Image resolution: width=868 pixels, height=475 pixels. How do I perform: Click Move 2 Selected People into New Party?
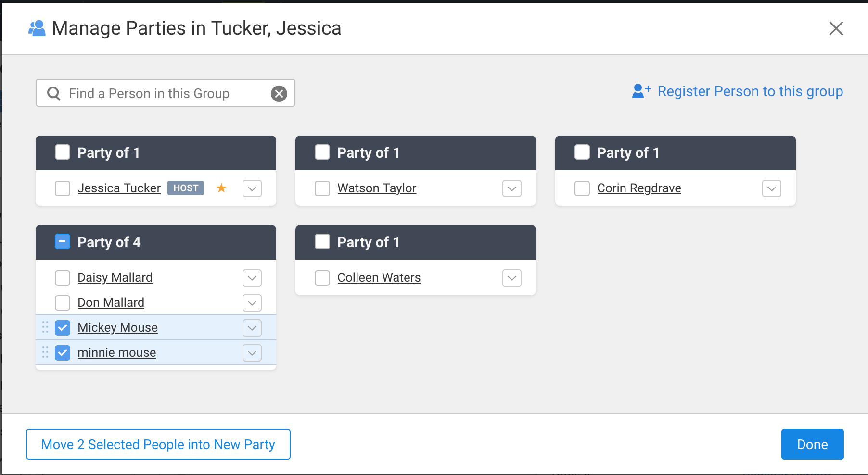[x=158, y=444]
